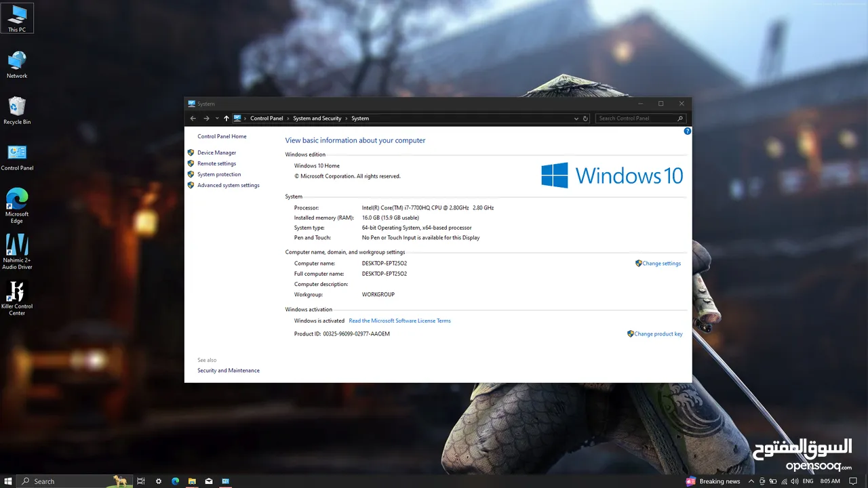This screenshot has height=488, width=868.
Task: Go back in the System window
Action: pyautogui.click(x=193, y=118)
